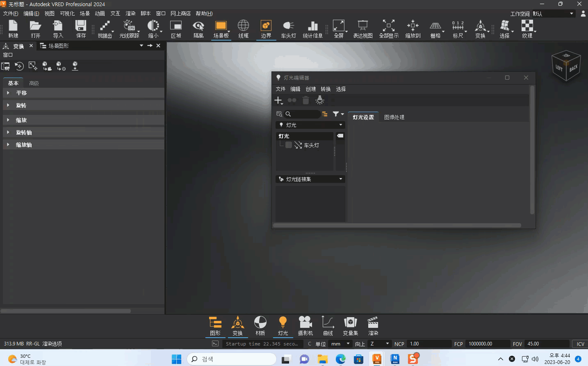This screenshot has height=366, width=588.
Task: Open 渲染 render settings in bottom bar
Action: pyautogui.click(x=373, y=326)
